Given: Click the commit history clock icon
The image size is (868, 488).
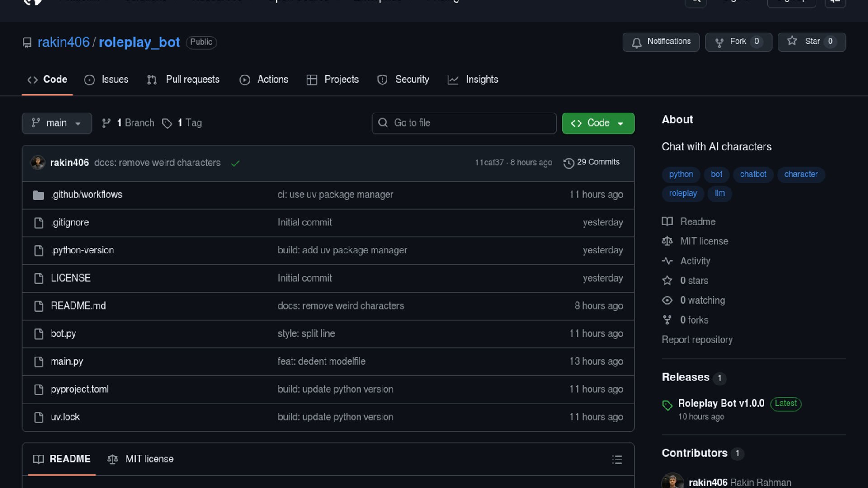Looking at the screenshot, I should click(x=568, y=163).
